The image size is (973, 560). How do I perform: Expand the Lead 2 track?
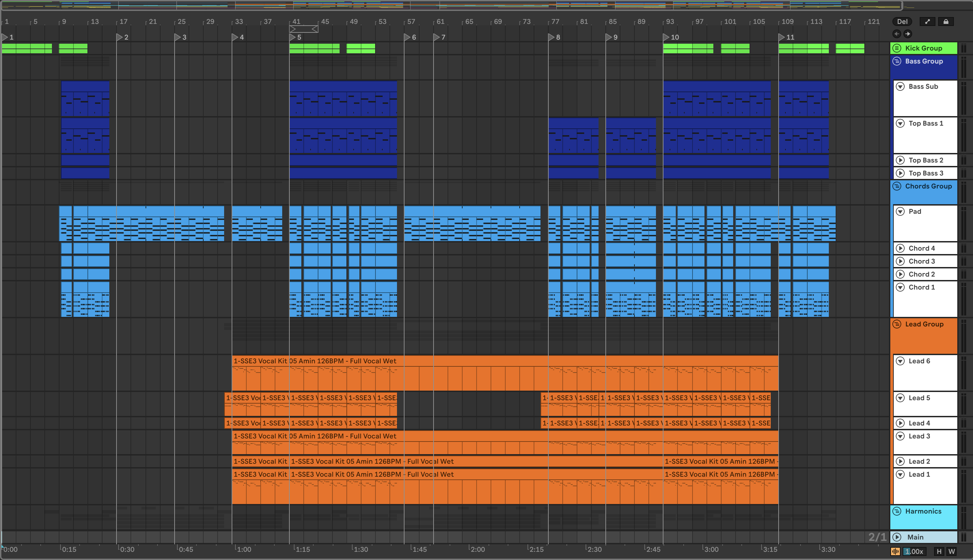pos(900,461)
